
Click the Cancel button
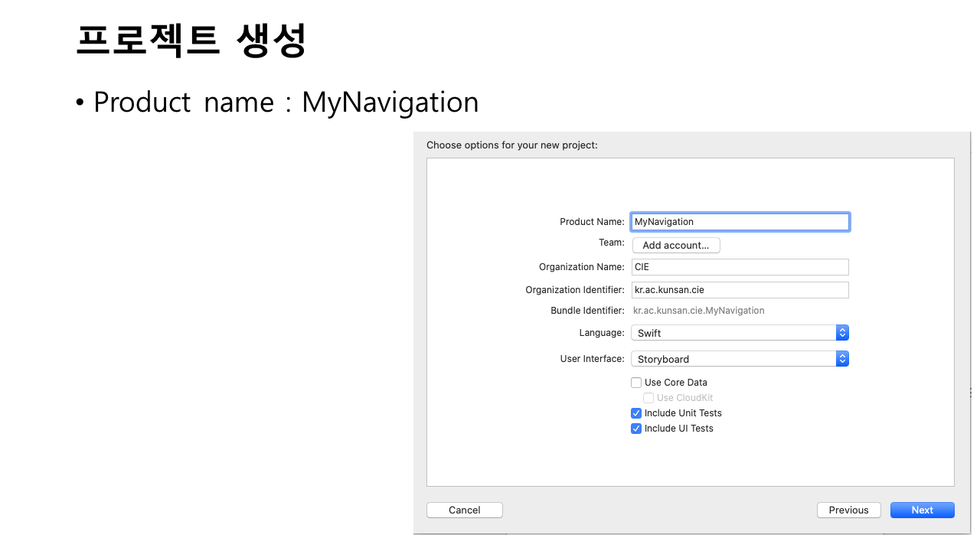(x=465, y=510)
